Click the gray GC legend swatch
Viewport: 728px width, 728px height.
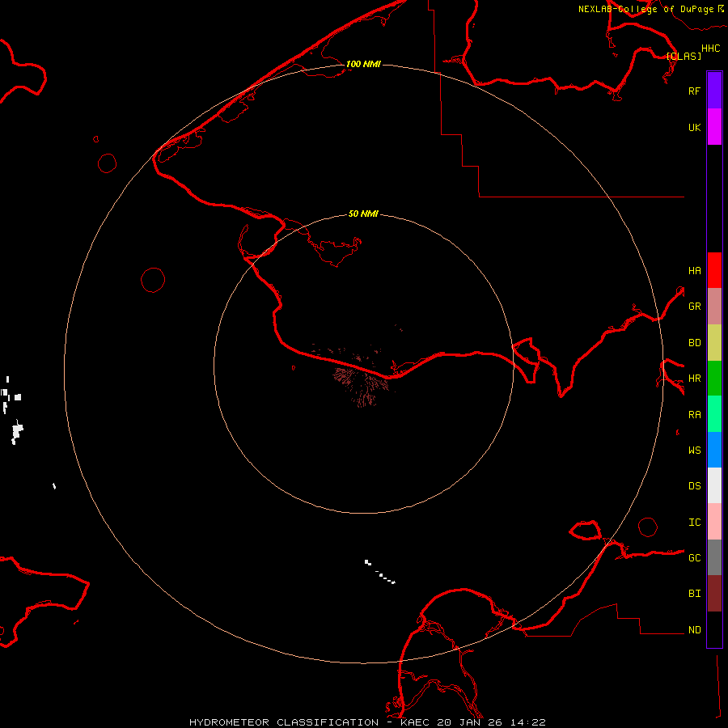(714, 557)
